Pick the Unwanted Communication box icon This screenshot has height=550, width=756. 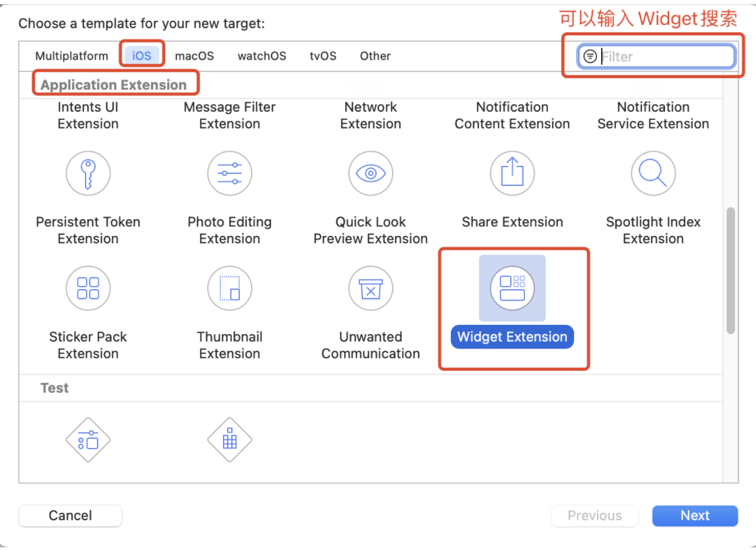(371, 288)
